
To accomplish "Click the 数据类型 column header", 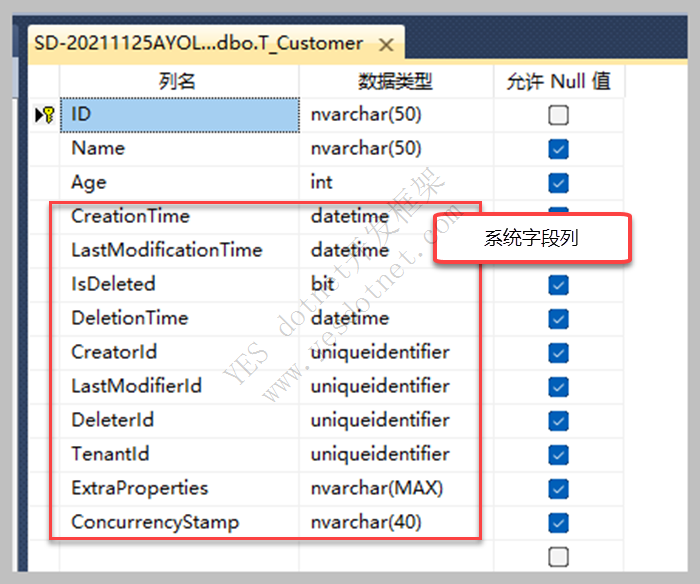I will pos(396,82).
